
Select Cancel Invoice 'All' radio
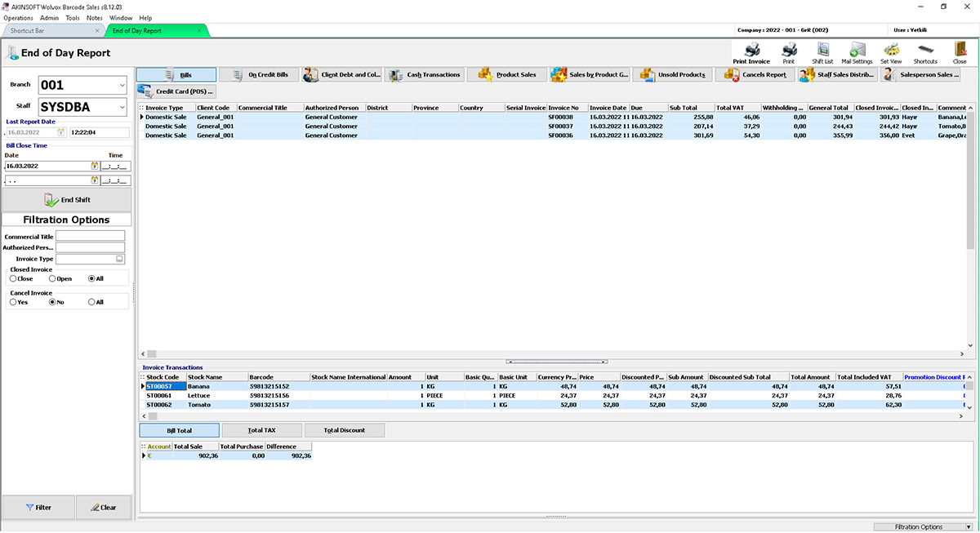click(x=91, y=302)
